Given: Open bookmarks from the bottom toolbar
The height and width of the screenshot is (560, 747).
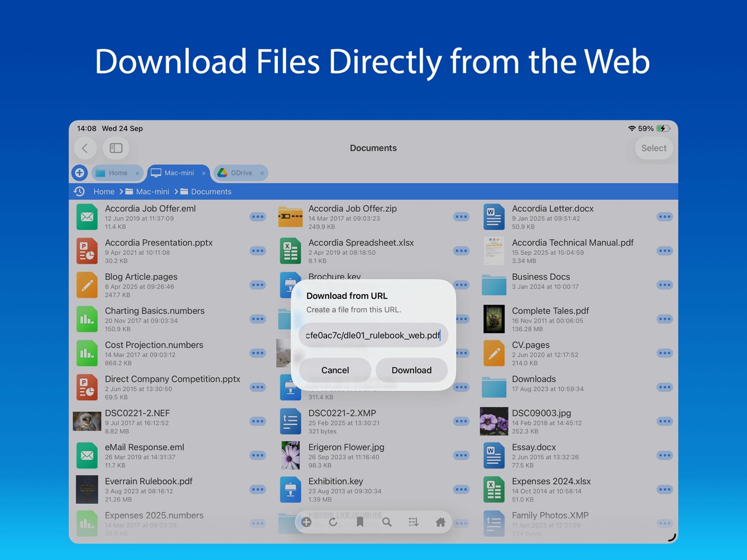Looking at the screenshot, I should tap(360, 522).
